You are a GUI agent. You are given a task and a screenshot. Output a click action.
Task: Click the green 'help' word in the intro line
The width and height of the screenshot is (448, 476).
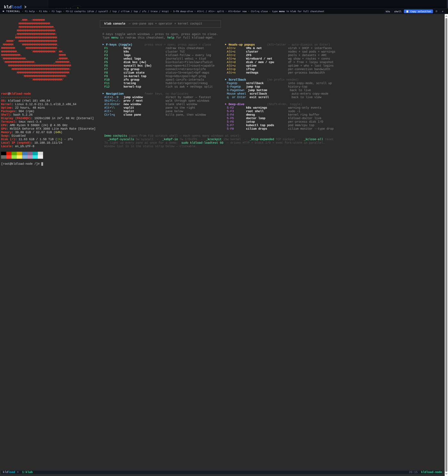point(171,37)
